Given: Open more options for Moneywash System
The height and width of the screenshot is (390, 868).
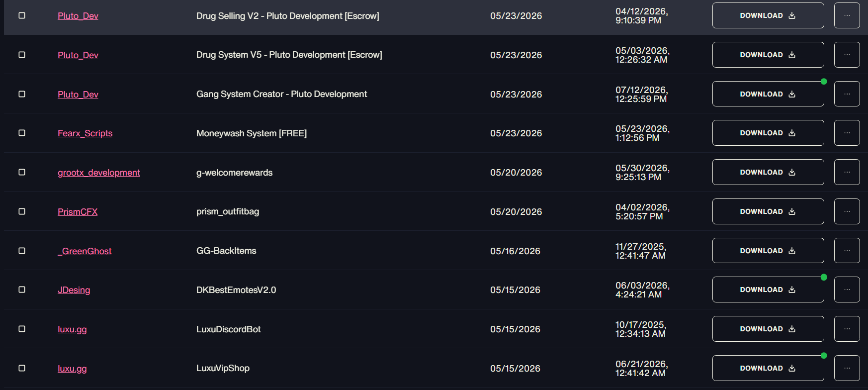Looking at the screenshot, I should (847, 133).
